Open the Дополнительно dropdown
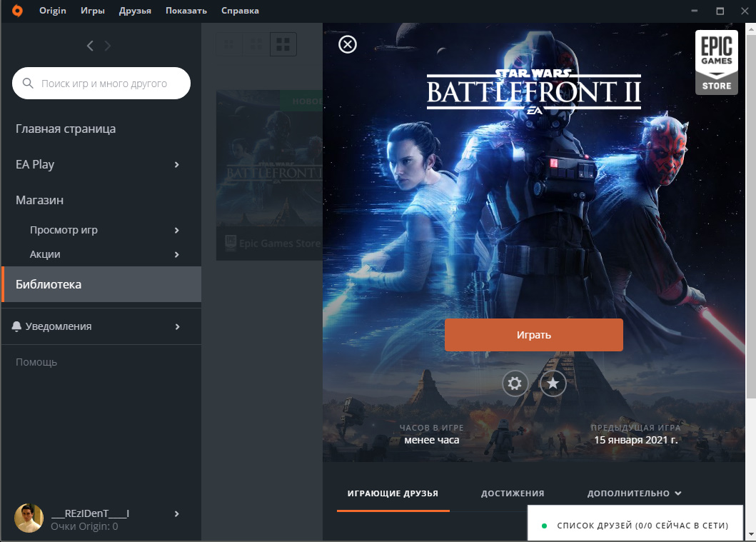756x542 pixels. pos(634,493)
